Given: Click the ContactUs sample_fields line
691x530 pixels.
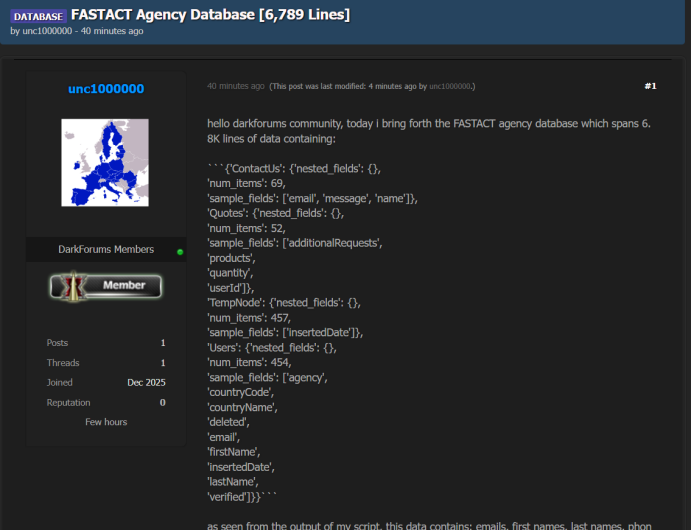Looking at the screenshot, I should click(x=312, y=198).
